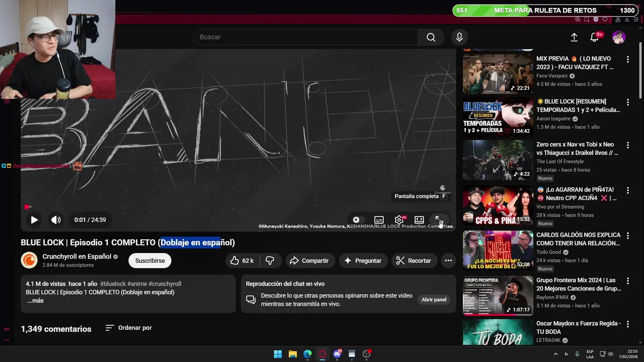Screen dimensions: 644x362
Task: Click the Todo Good channel name
Action: click(x=548, y=252)
